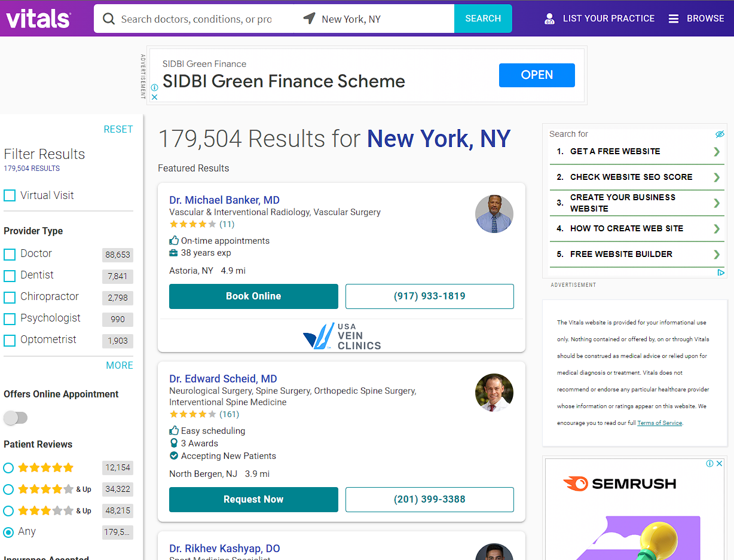734x560 pixels.
Task: Toggle Offers Online Appointment switch
Action: (16, 418)
